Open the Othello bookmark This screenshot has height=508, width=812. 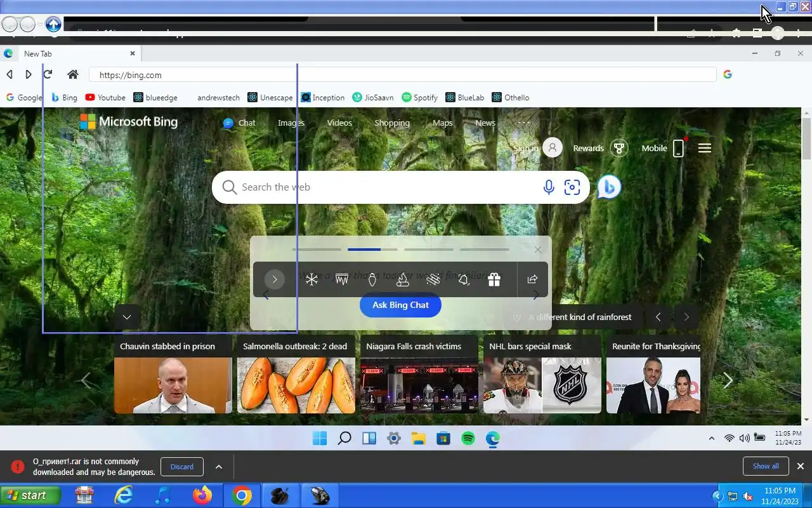(511, 98)
